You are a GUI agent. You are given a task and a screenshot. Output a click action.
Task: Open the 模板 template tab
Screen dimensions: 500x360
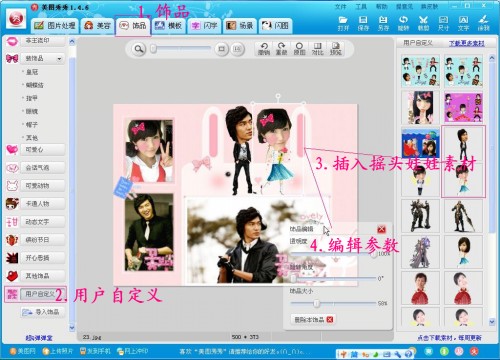pyautogui.click(x=169, y=26)
